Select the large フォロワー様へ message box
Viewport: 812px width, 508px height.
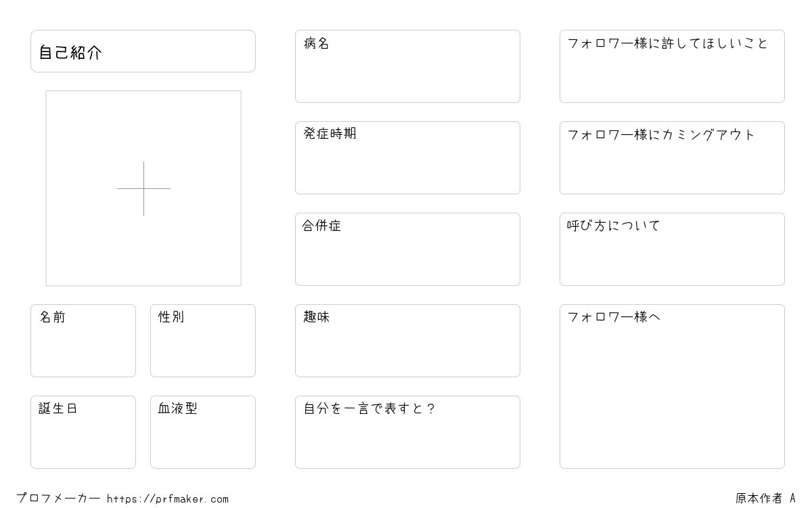(672, 386)
